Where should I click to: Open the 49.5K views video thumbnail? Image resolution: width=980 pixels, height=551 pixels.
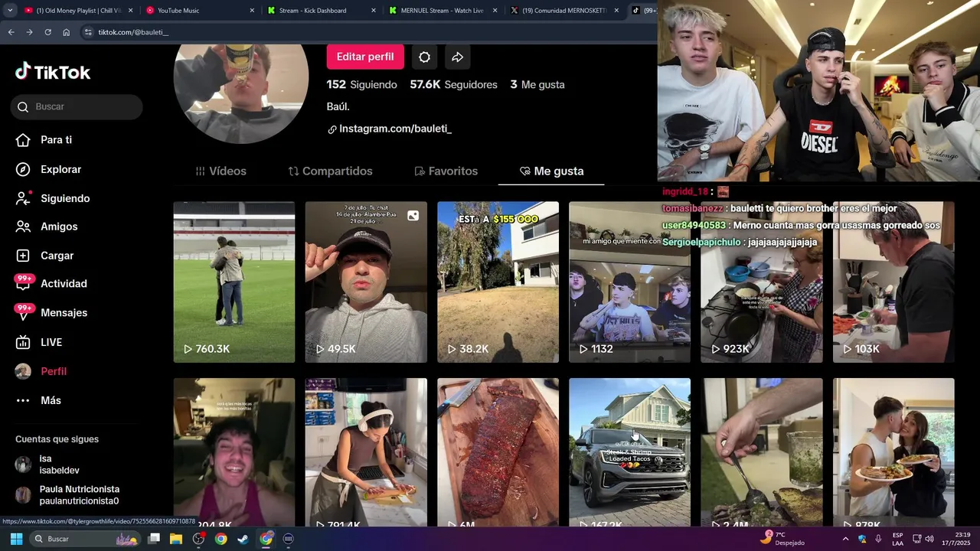(366, 282)
